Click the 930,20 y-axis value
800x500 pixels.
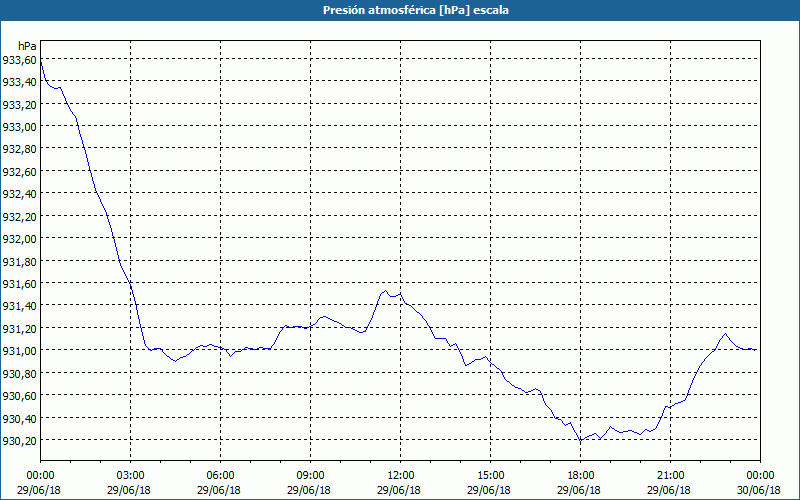pyautogui.click(x=19, y=440)
